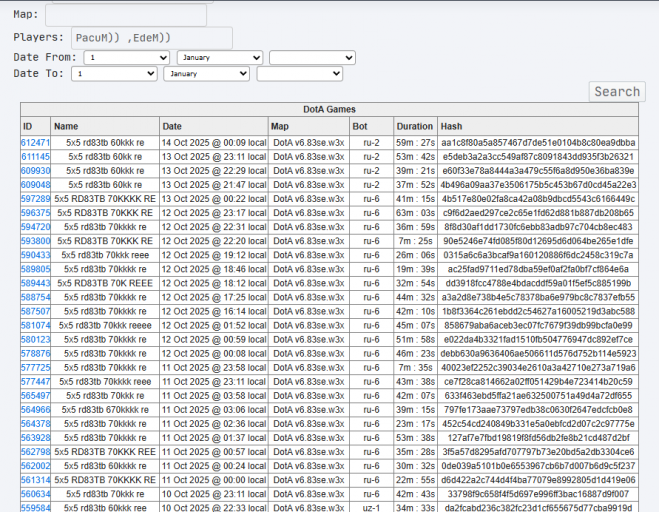Open game ID 564966
This screenshot has width=659, height=512.
[x=35, y=410]
